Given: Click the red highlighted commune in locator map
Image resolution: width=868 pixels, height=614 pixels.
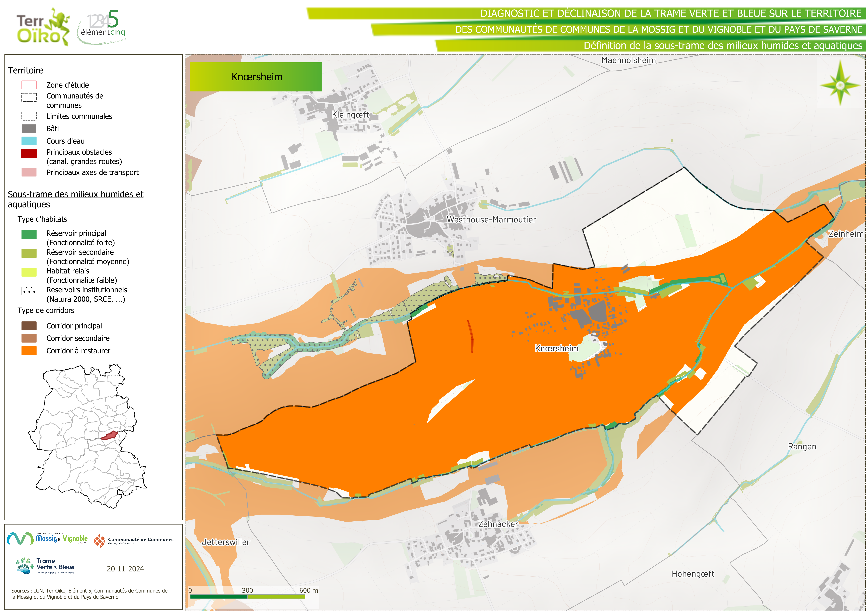Looking at the screenshot, I should tap(109, 436).
